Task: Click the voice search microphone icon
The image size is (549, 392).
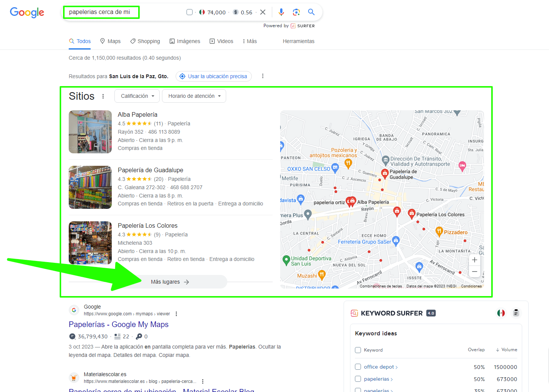Action: point(281,12)
